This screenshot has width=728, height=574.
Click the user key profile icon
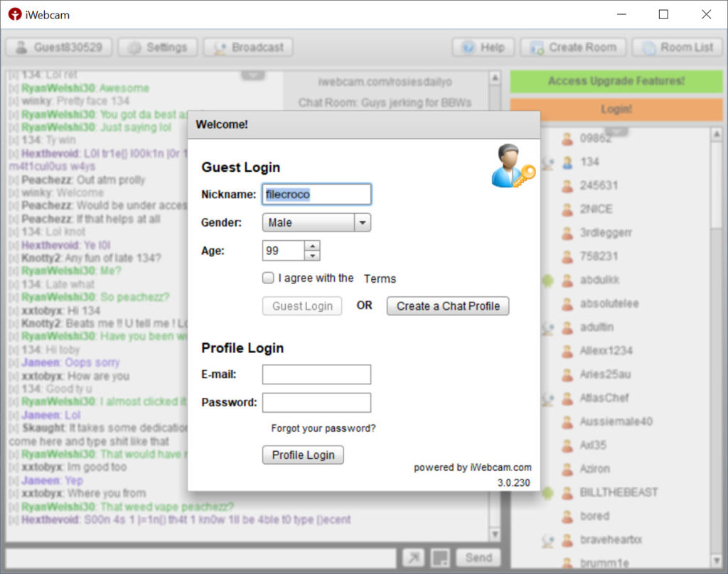513,166
